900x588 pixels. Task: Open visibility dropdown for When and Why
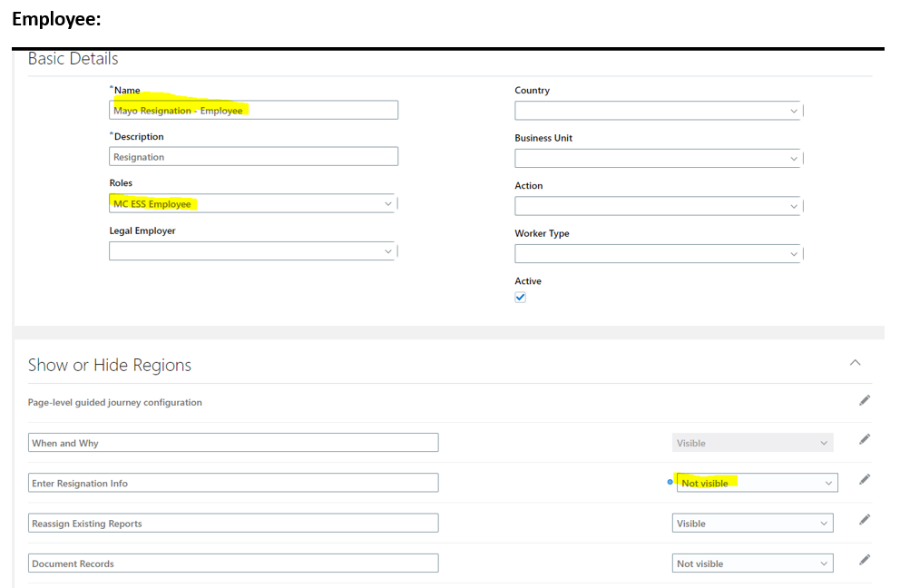(x=752, y=443)
